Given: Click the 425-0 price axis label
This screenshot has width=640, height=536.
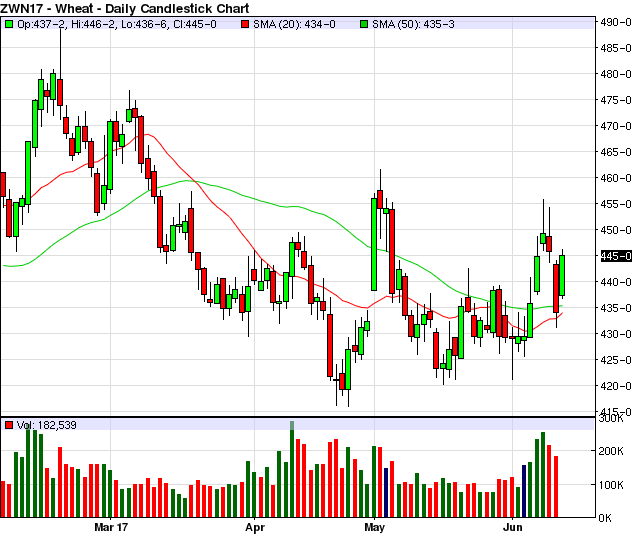Looking at the screenshot, I should pyautogui.click(x=616, y=360).
